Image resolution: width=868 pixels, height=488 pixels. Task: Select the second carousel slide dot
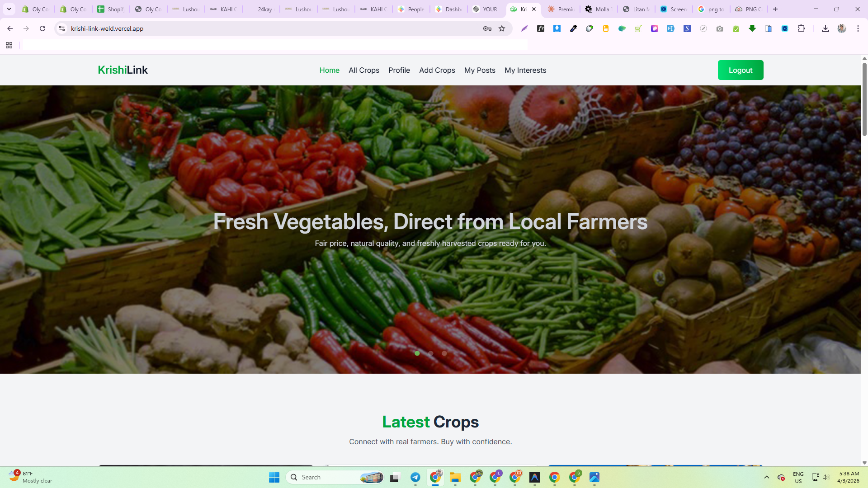[x=431, y=353]
